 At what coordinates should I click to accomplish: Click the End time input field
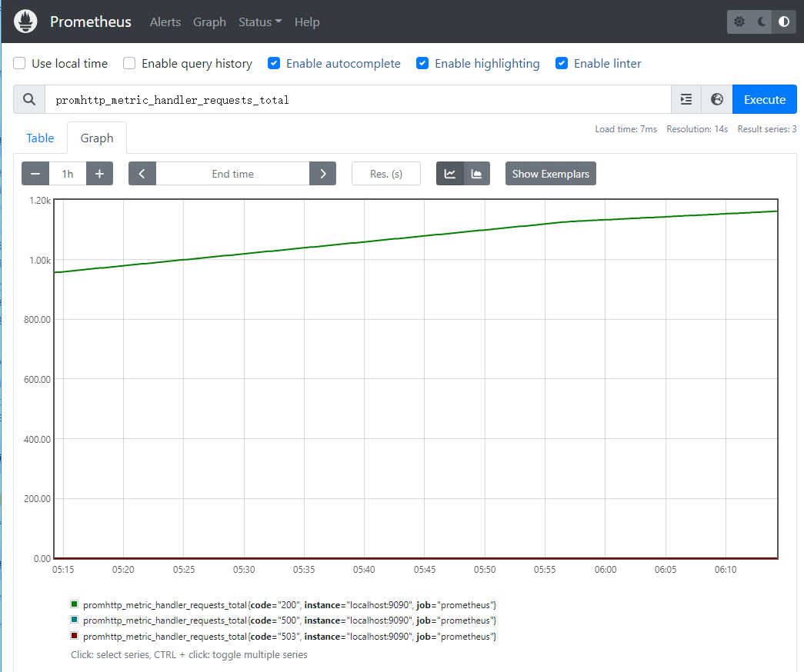pos(233,174)
